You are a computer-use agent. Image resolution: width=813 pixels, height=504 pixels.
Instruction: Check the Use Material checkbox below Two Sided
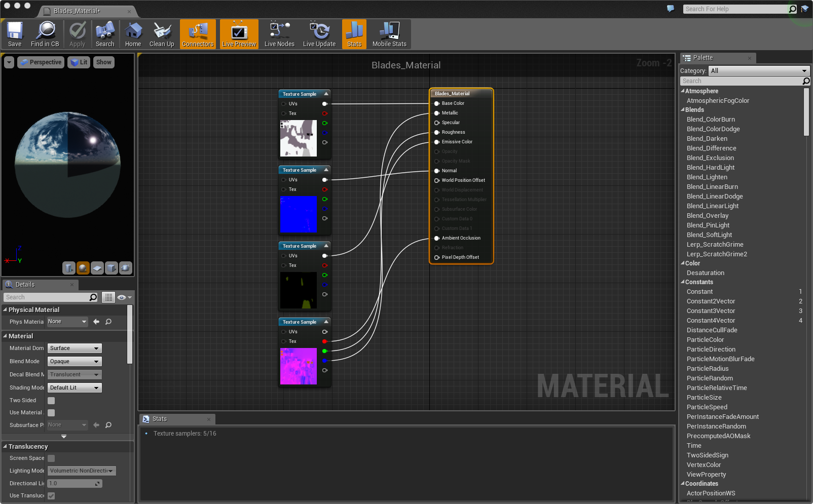pyautogui.click(x=51, y=413)
